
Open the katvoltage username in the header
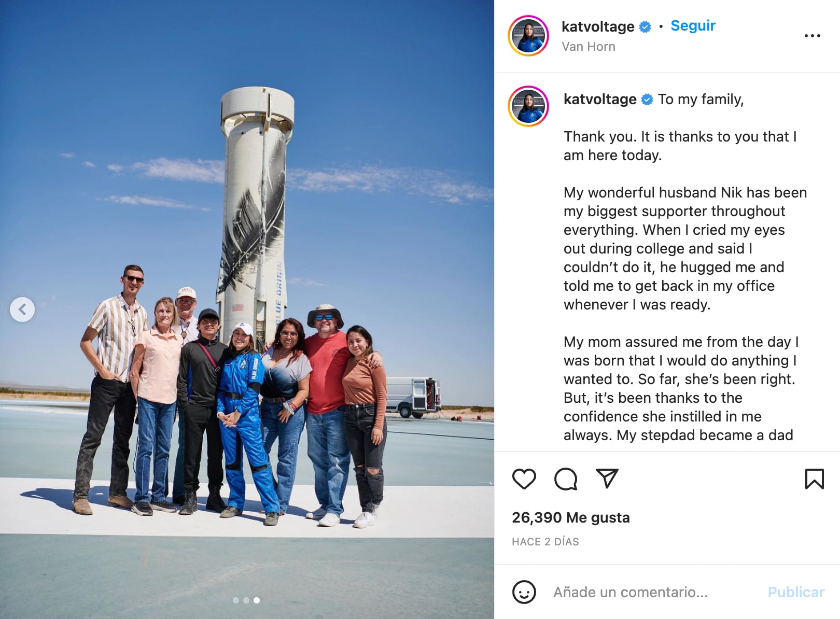[598, 26]
